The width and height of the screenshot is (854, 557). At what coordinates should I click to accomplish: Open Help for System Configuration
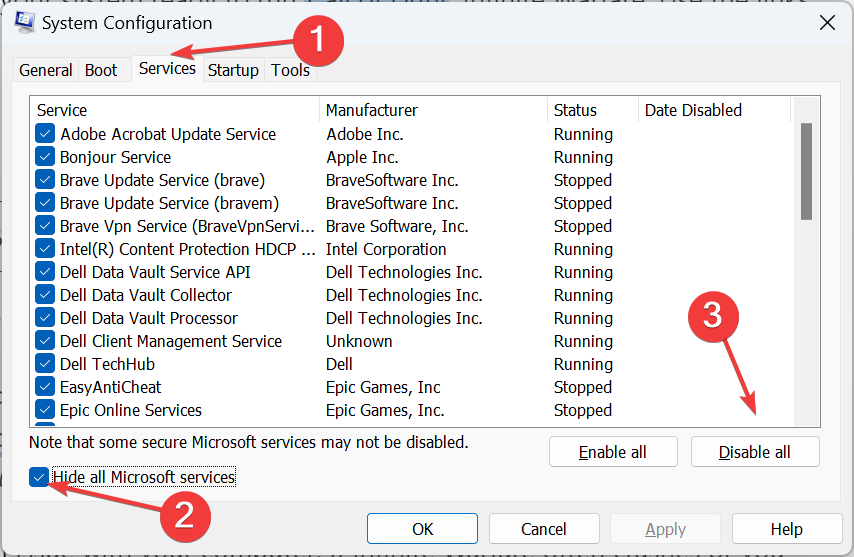[787, 529]
